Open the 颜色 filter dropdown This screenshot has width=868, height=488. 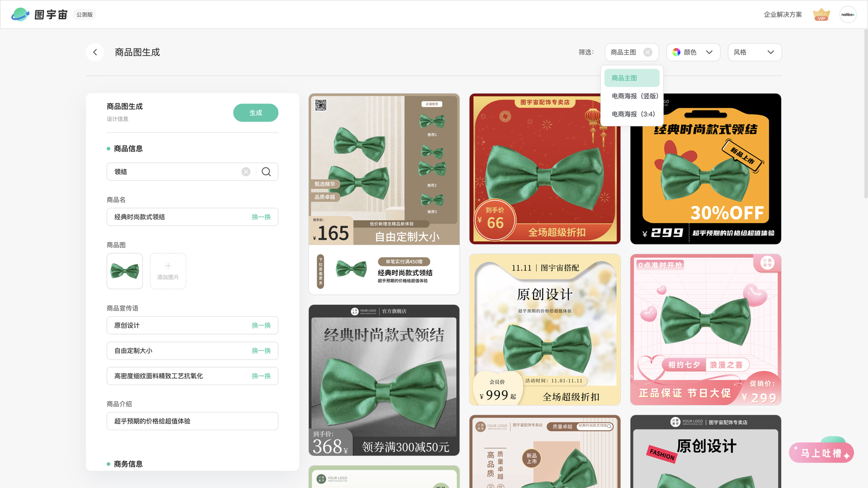[x=693, y=52]
